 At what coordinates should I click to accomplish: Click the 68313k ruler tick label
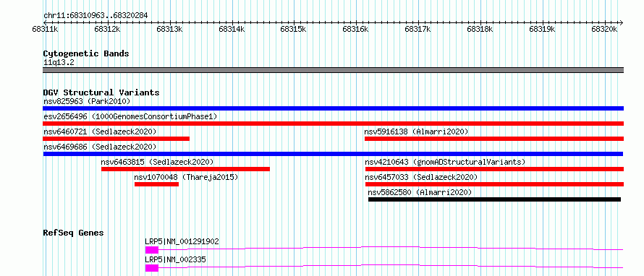(169, 29)
